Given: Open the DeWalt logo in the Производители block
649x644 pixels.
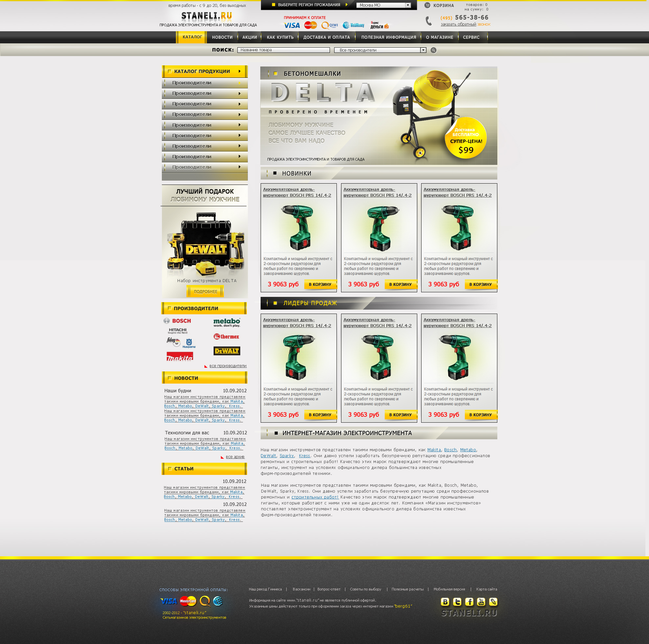Looking at the screenshot, I should 227,351.
